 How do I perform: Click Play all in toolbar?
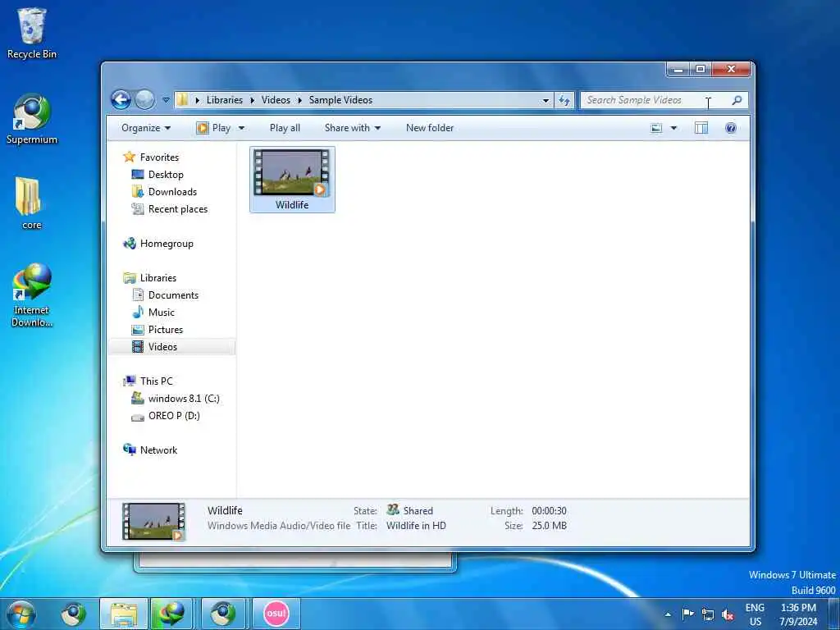point(285,127)
